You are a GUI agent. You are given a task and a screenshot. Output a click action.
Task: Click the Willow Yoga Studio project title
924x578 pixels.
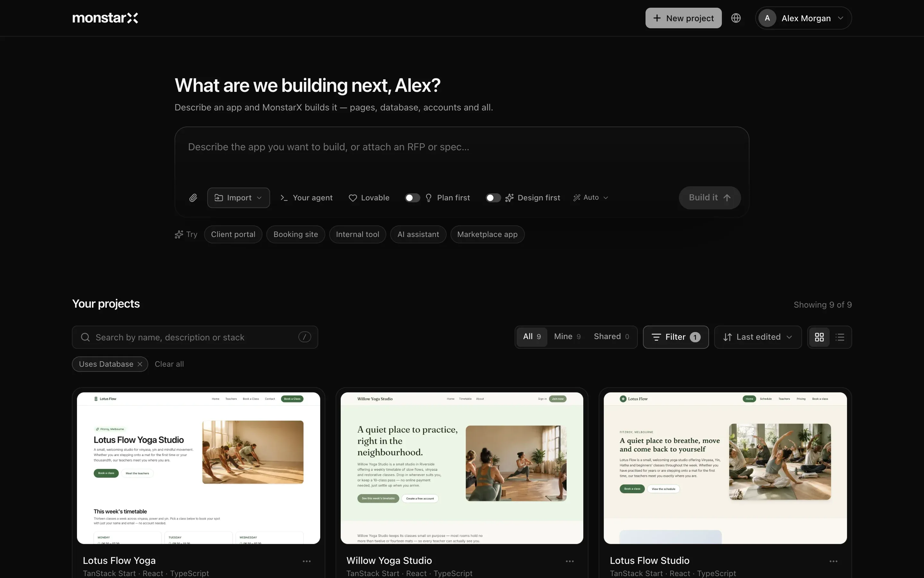click(389, 561)
